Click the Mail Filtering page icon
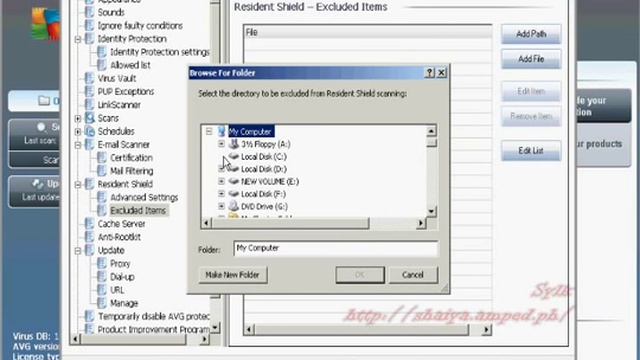 102,171
